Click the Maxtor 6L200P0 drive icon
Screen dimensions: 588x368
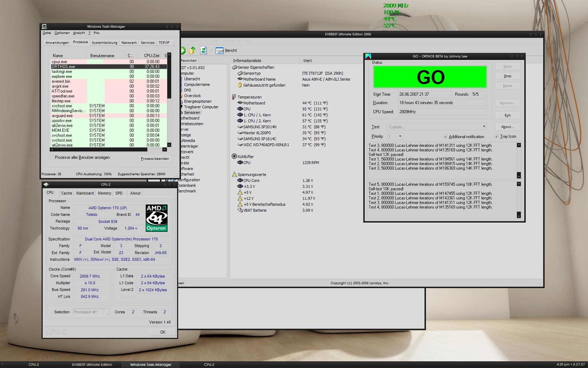pyautogui.click(x=240, y=132)
